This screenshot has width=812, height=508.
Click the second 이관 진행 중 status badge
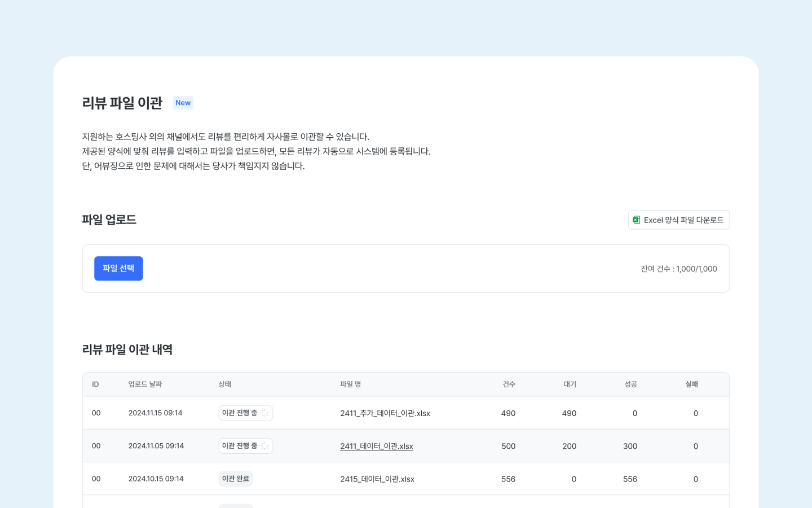(x=245, y=445)
